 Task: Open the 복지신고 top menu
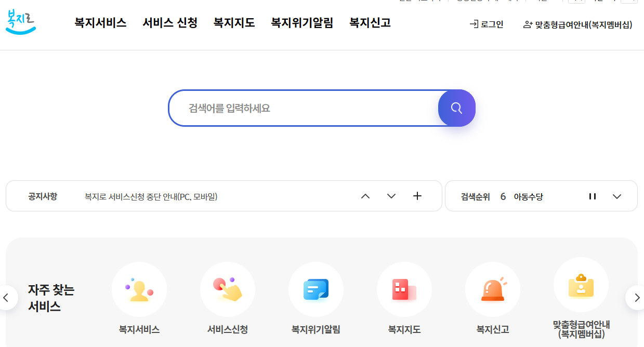click(x=370, y=23)
